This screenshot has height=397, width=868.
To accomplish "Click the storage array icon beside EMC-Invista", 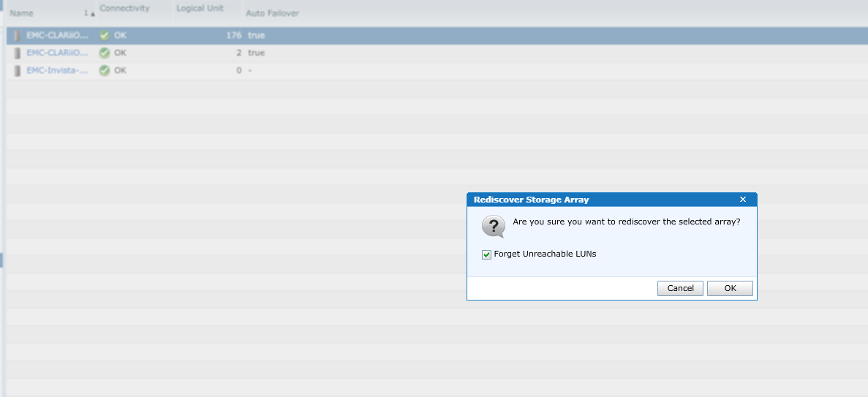I will pyautogui.click(x=17, y=71).
